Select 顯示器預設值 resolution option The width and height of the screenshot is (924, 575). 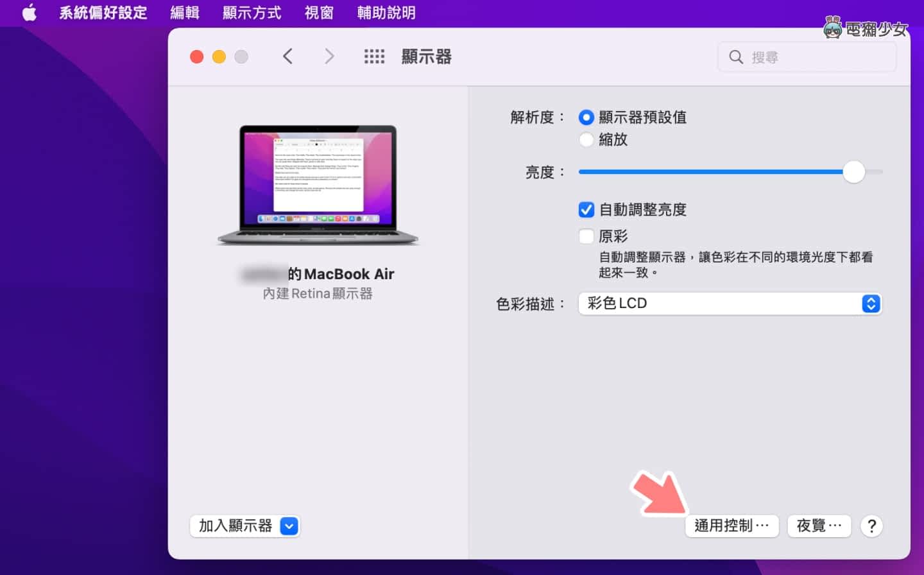pos(586,117)
